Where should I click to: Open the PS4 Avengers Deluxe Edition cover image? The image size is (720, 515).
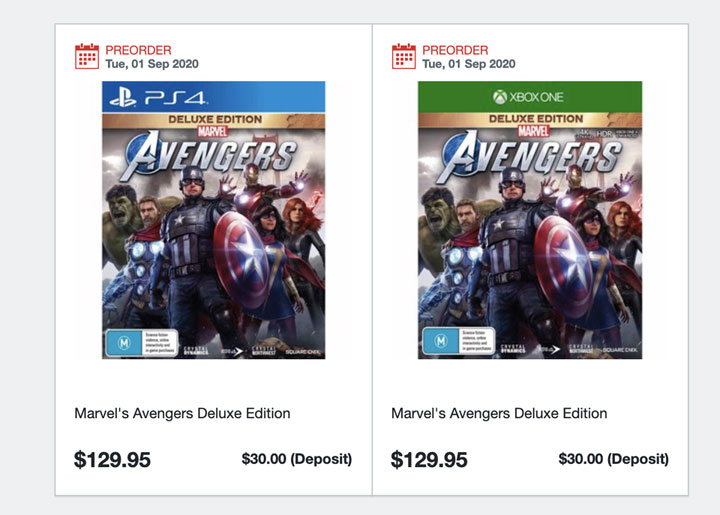pyautogui.click(x=213, y=240)
